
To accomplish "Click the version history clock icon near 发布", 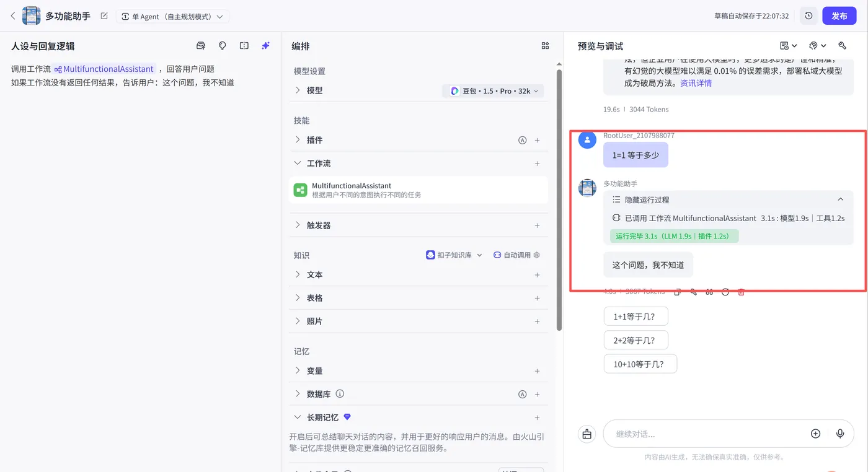I will pos(808,16).
